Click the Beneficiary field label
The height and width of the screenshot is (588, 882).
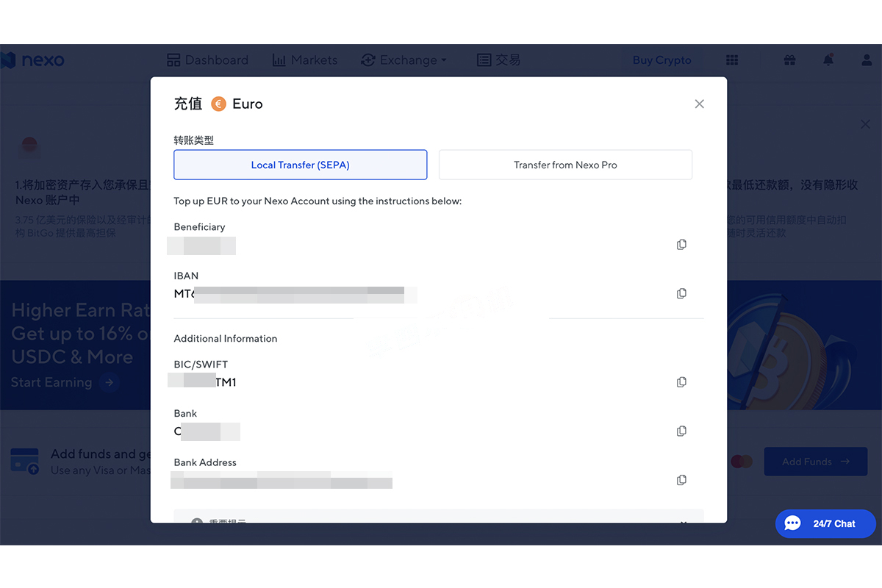[x=199, y=227]
